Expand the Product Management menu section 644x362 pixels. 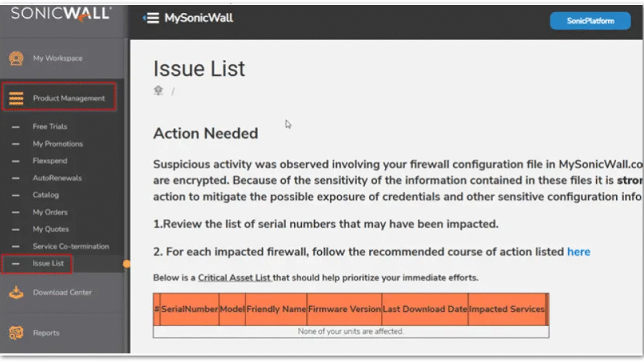[69, 99]
